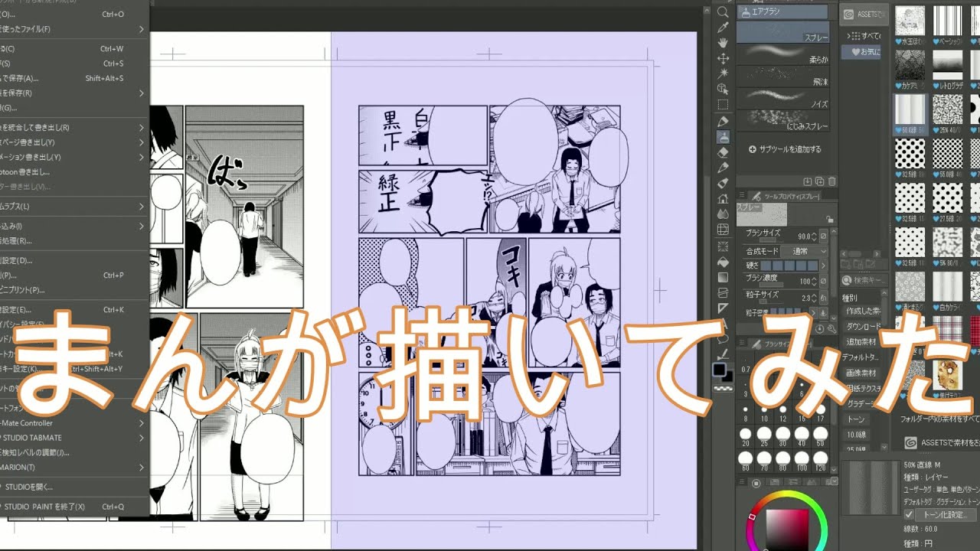Toggle the lock icon in tool property
The image size is (980, 551).
(830, 219)
